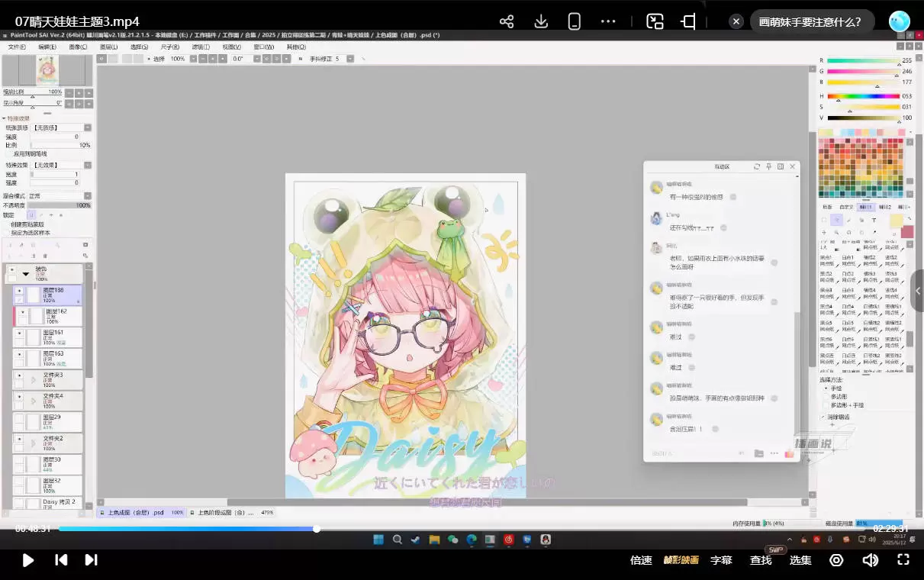Skip to next video track
Viewport: 924px width, 580px height.
(x=91, y=560)
